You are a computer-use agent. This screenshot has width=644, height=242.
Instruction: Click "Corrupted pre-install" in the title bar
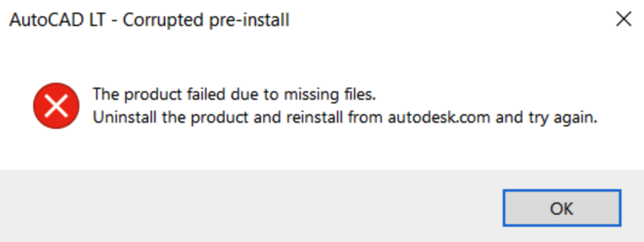206,20
